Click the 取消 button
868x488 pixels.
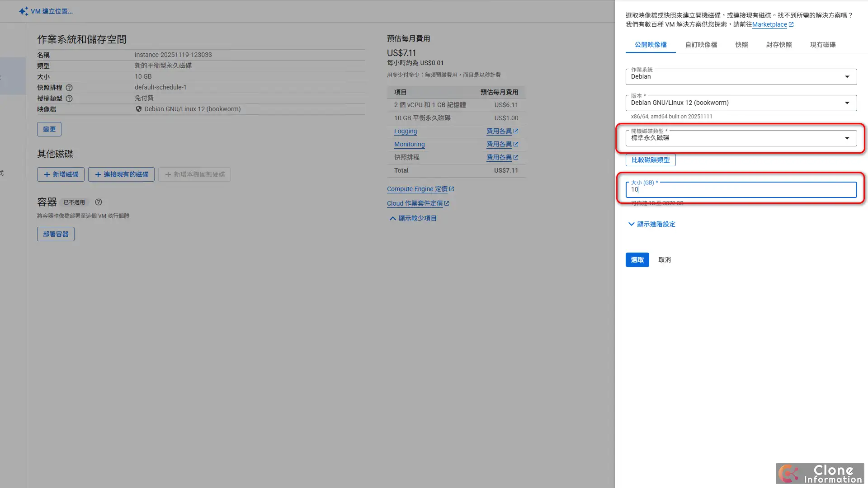pyautogui.click(x=665, y=260)
